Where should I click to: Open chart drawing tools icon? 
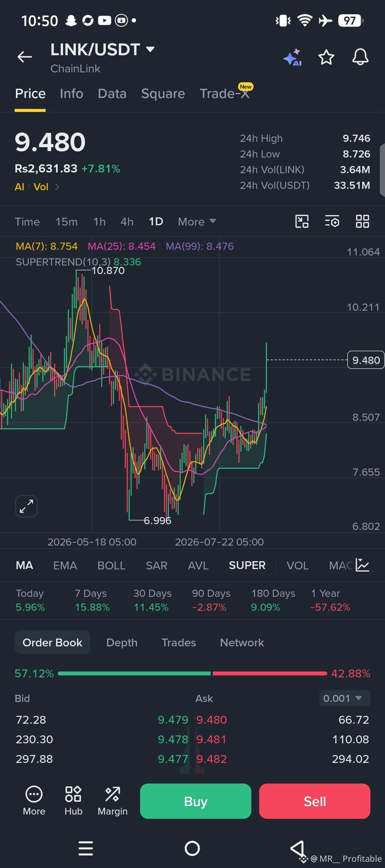pos(302,221)
